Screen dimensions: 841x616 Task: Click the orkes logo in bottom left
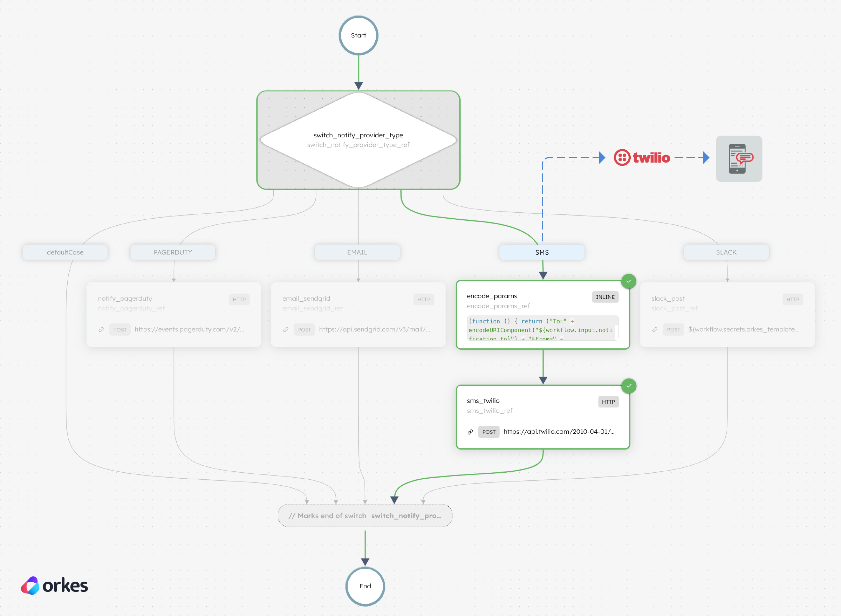point(54,586)
